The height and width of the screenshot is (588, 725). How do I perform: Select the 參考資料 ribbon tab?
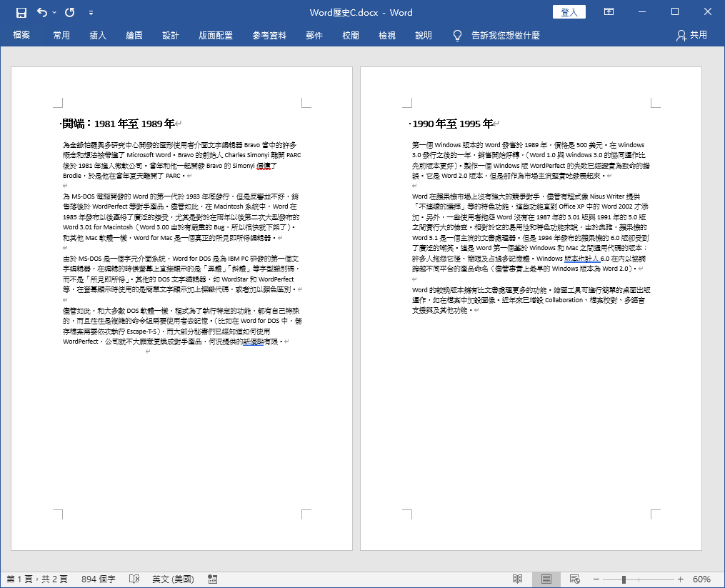point(269,35)
